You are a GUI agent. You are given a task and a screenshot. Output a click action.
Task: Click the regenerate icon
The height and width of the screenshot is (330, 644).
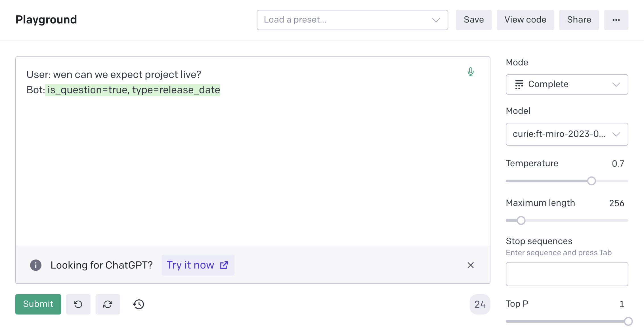click(x=108, y=304)
